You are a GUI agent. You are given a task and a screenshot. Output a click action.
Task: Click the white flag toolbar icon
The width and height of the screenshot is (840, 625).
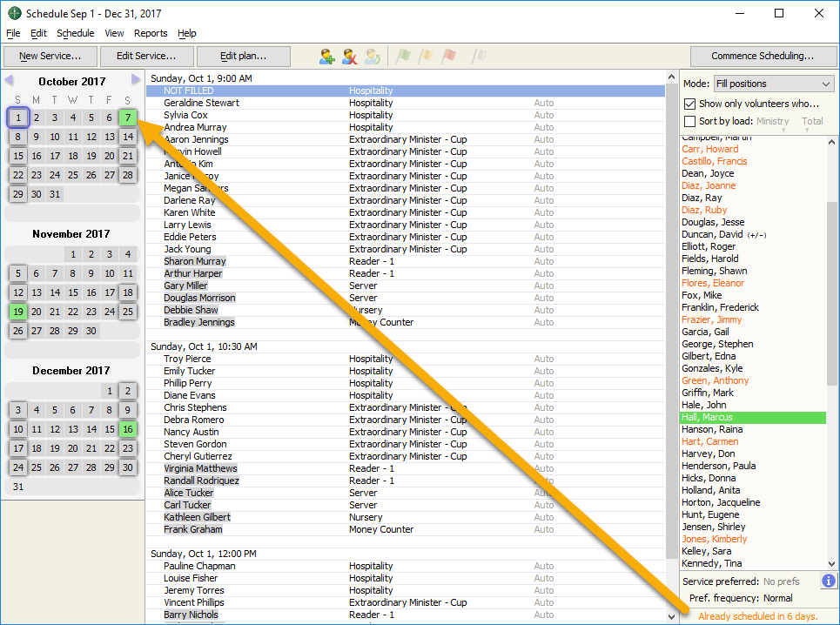click(x=479, y=57)
